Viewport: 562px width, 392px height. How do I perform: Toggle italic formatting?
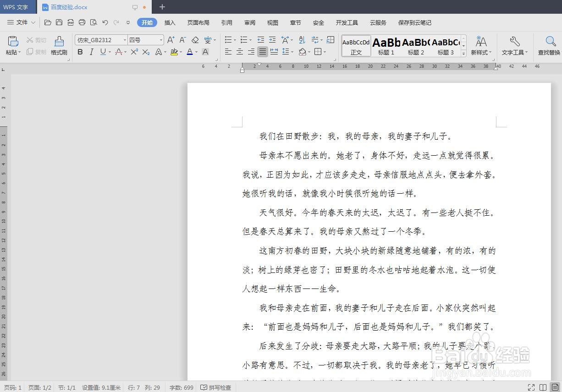(91, 52)
